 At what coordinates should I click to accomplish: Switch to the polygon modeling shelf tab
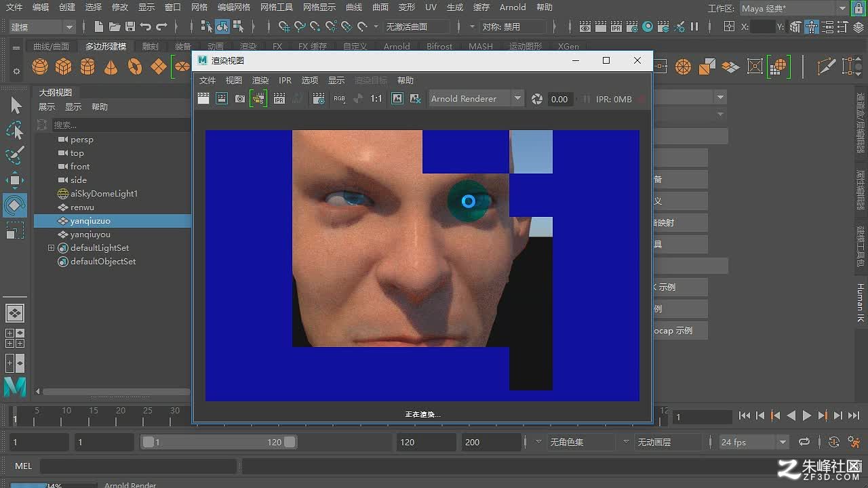pos(106,46)
